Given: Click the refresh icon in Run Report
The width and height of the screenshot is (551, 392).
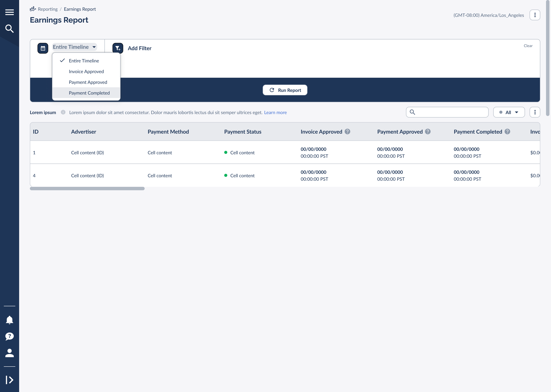Looking at the screenshot, I should [272, 90].
